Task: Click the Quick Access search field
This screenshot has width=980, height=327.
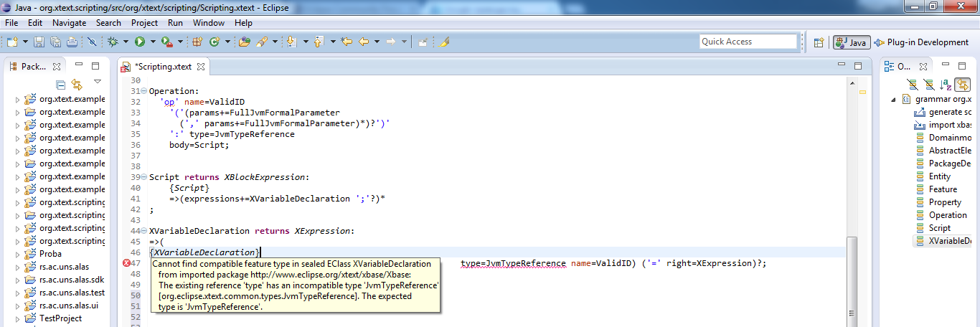Action: pyautogui.click(x=748, y=42)
